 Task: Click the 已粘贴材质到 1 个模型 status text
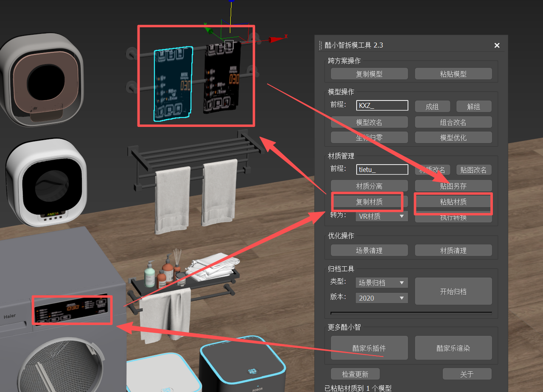click(358, 388)
